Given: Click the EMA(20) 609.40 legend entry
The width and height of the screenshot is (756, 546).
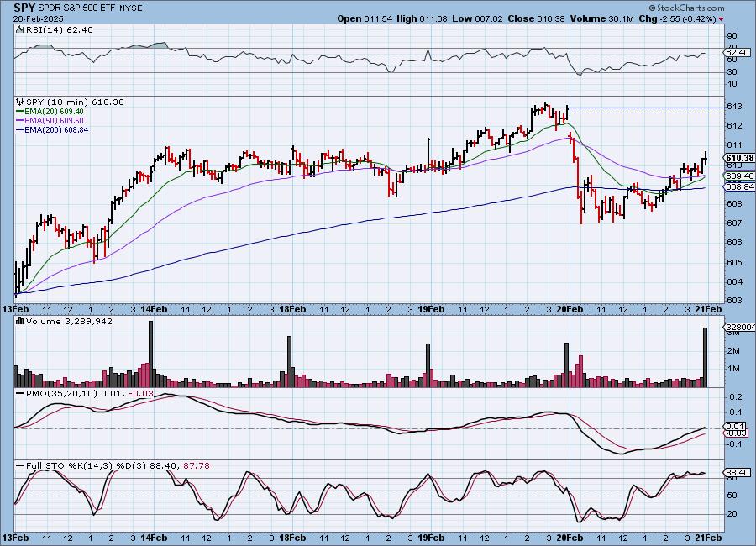Looking at the screenshot, I should tap(54, 112).
